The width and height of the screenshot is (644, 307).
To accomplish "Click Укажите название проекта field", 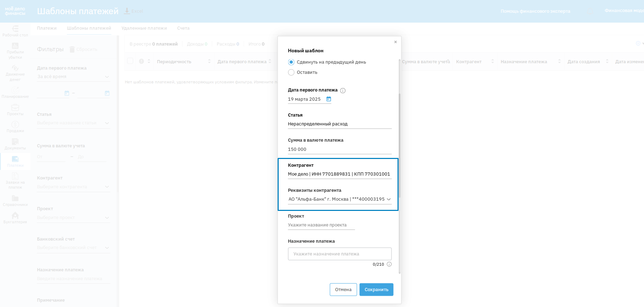I will click(321, 225).
